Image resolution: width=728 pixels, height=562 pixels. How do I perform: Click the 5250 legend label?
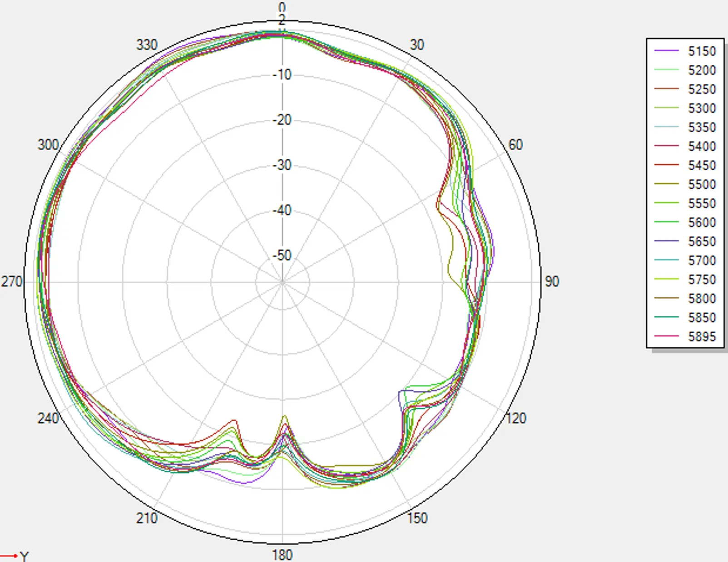click(702, 89)
